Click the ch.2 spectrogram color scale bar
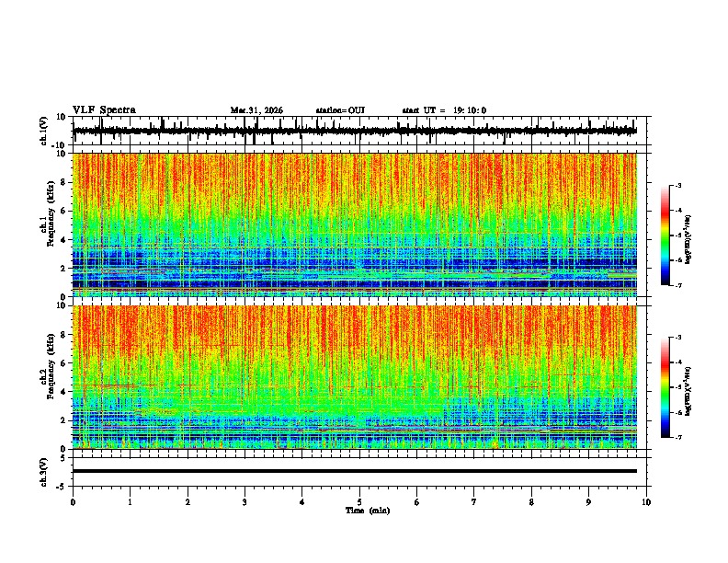The height and width of the screenshot is (563, 728). click(665, 387)
